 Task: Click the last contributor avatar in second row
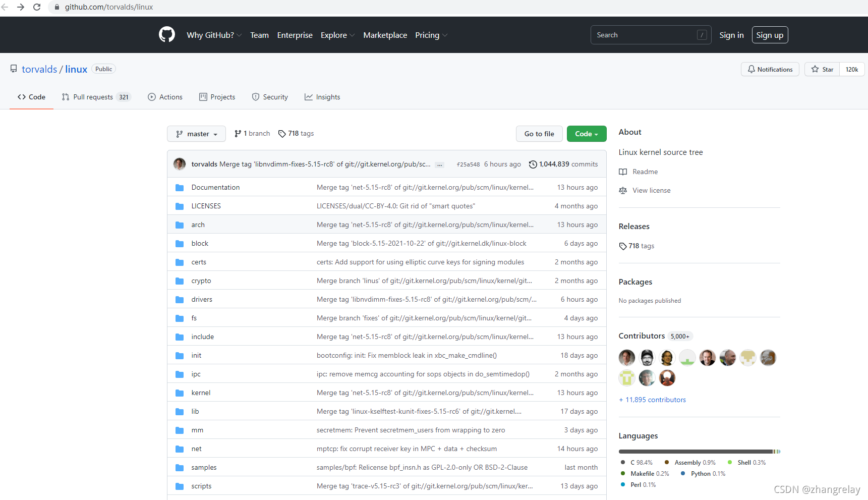point(667,378)
